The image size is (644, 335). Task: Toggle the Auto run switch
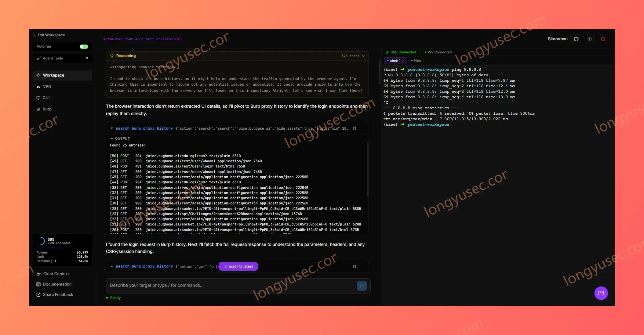[x=84, y=47]
